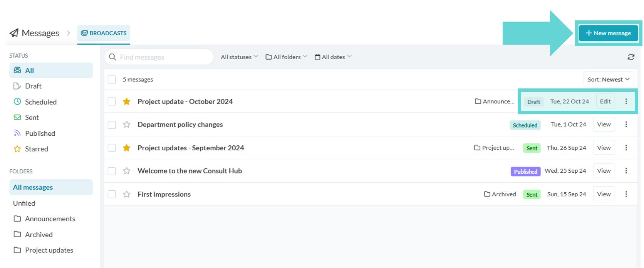Click the Draft status badge
This screenshot has height=268, width=644.
[533, 102]
